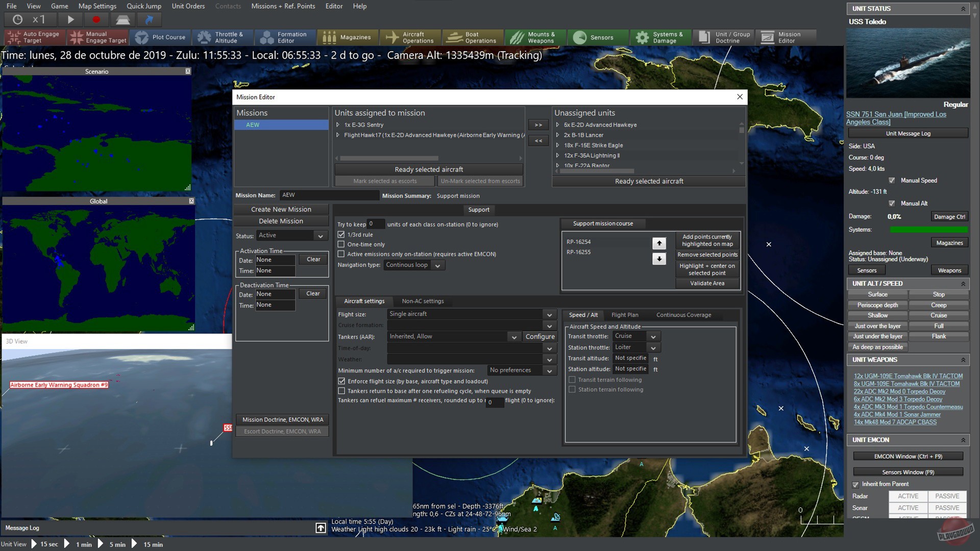The image size is (980, 551).
Task: Open the Navigation type Continuous loop dropdown
Action: (437, 265)
